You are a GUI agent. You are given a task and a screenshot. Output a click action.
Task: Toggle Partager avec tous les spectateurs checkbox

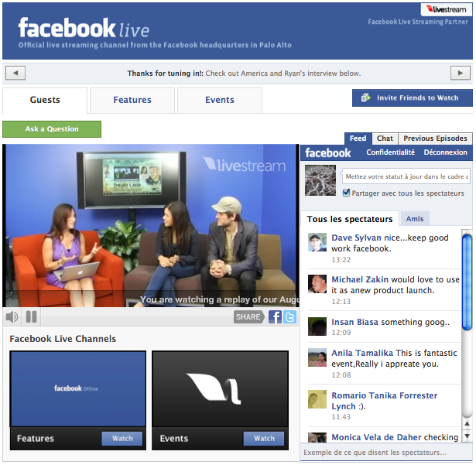[346, 193]
